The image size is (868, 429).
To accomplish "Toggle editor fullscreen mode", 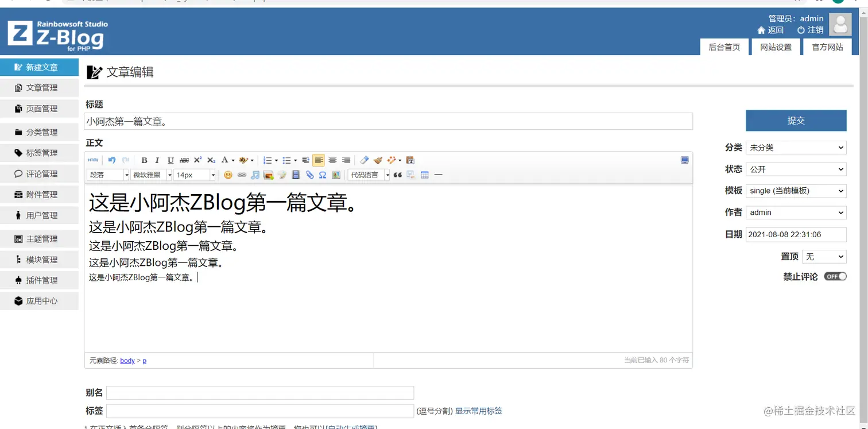I will (684, 160).
